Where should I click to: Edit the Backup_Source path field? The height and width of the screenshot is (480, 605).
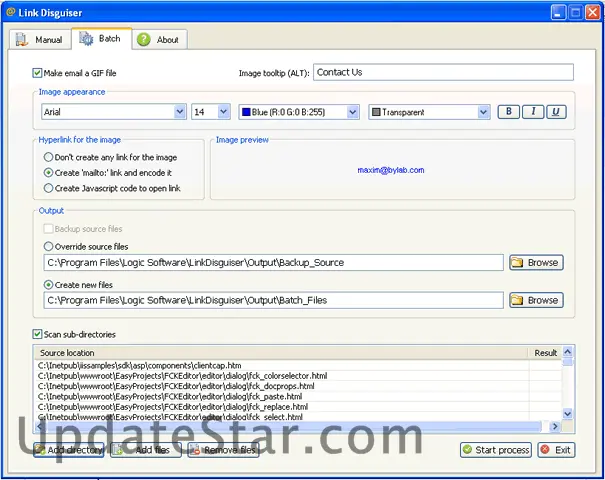pyautogui.click(x=274, y=262)
